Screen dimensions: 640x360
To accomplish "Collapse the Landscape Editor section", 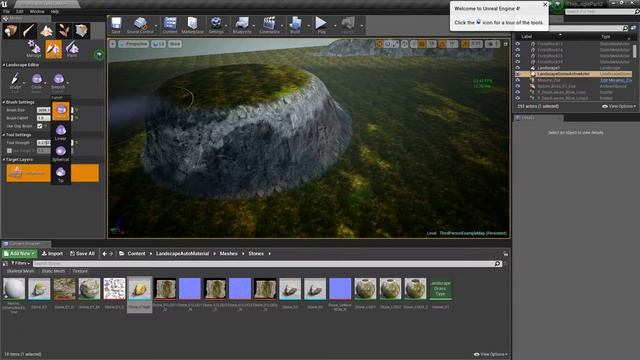I will 4,65.
